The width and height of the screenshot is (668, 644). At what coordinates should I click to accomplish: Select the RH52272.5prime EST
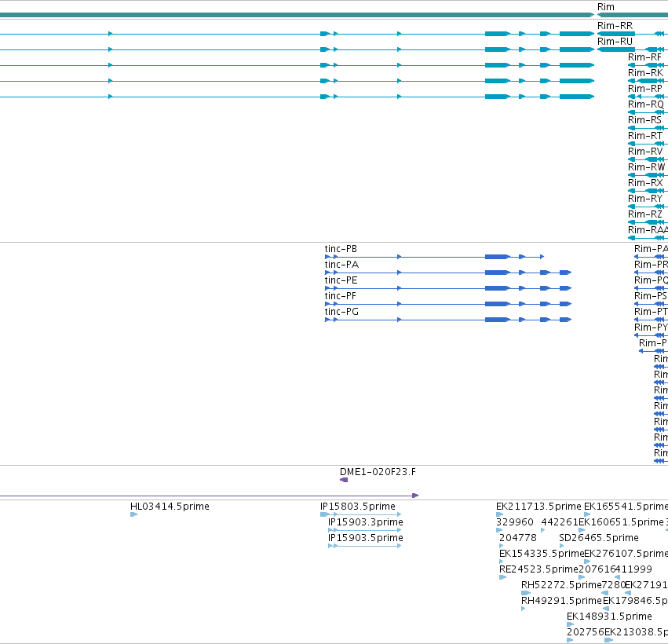coord(561,585)
